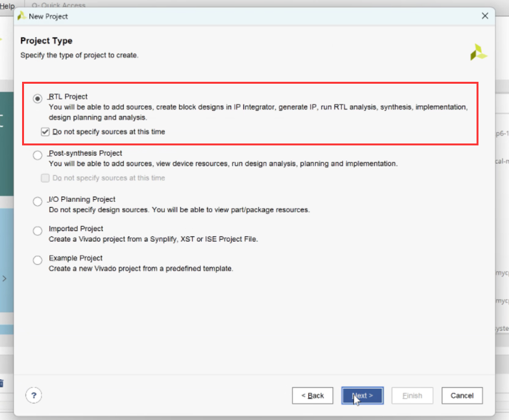Click the 'I/O Planning Project' label text

coord(82,199)
